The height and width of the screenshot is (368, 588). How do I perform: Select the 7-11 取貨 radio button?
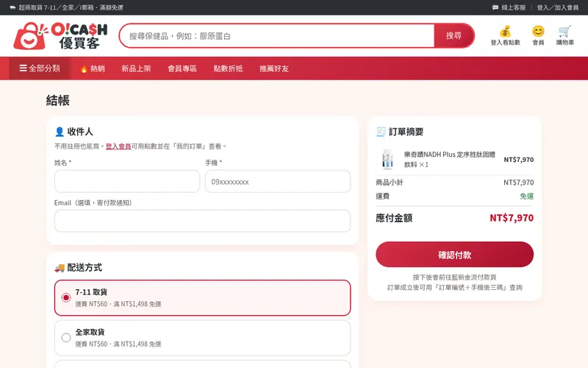66,298
